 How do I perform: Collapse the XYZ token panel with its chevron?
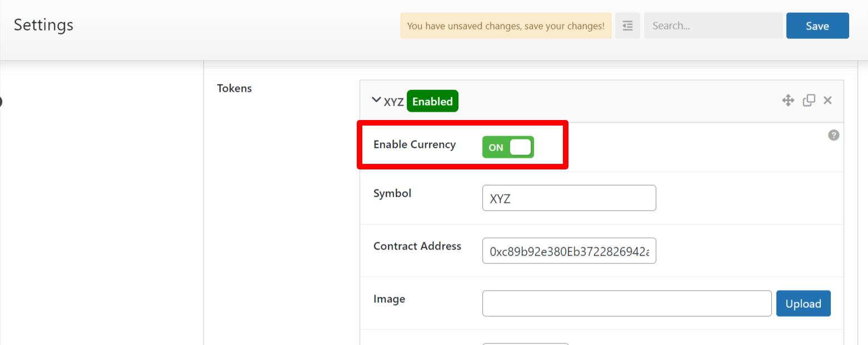(376, 100)
